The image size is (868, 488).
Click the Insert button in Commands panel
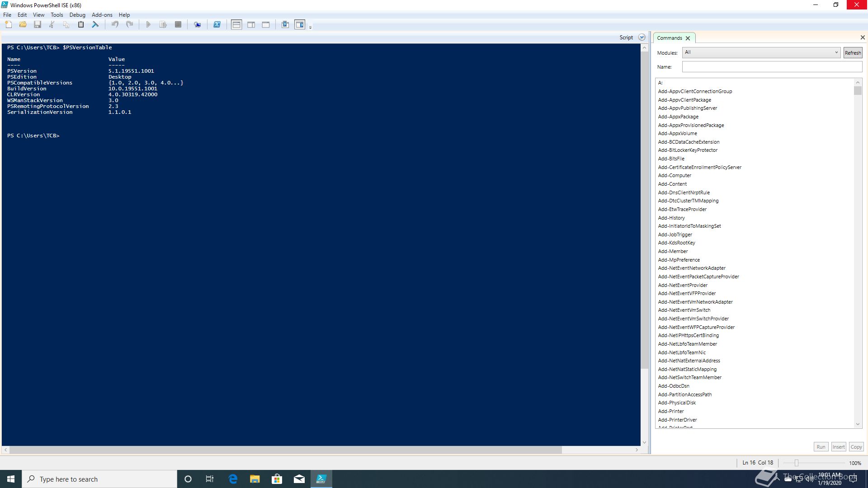[x=839, y=447]
